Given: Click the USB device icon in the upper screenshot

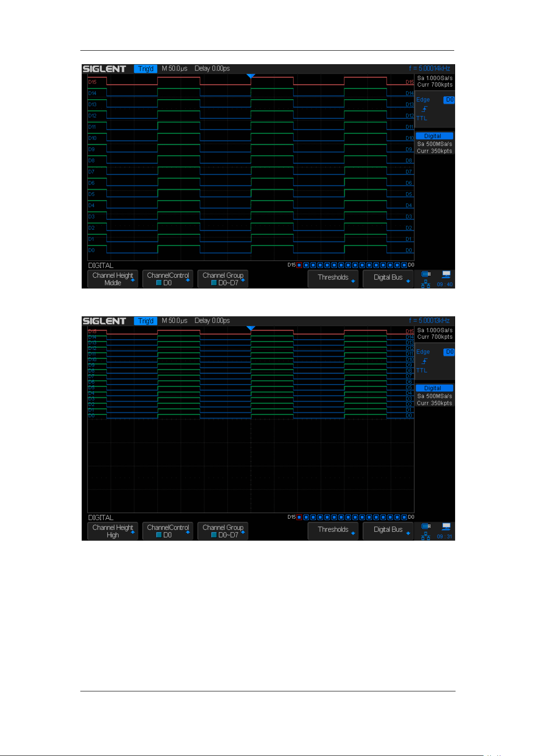Looking at the screenshot, I should click(426, 274).
